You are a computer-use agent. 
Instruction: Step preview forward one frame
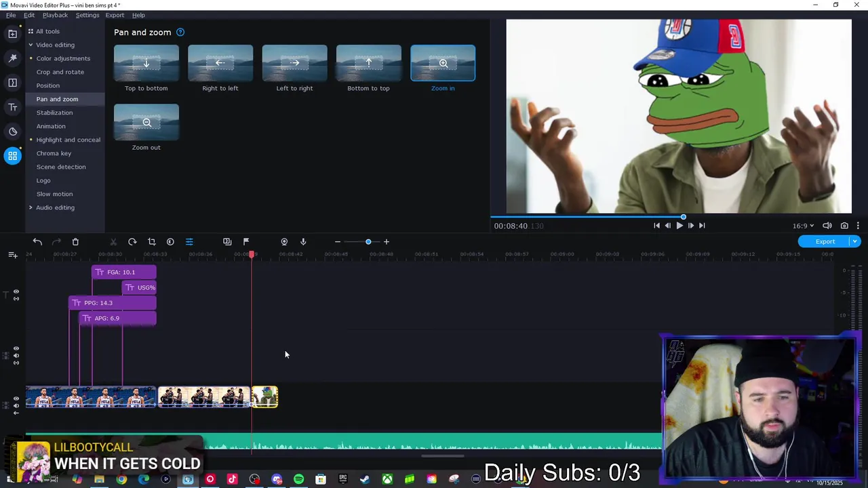(690, 226)
